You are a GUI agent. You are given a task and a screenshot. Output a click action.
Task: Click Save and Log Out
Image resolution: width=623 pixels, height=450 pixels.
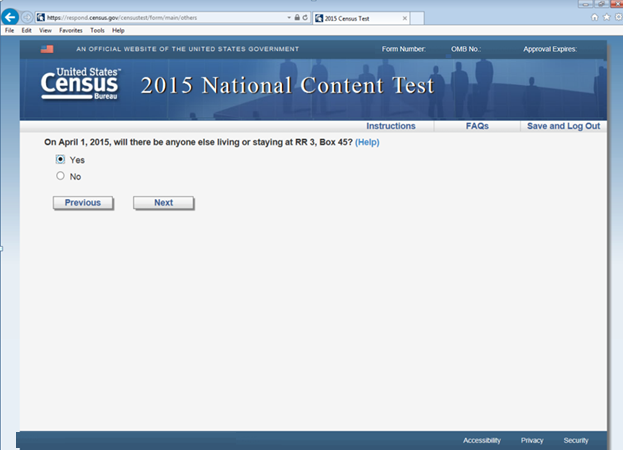pos(563,126)
